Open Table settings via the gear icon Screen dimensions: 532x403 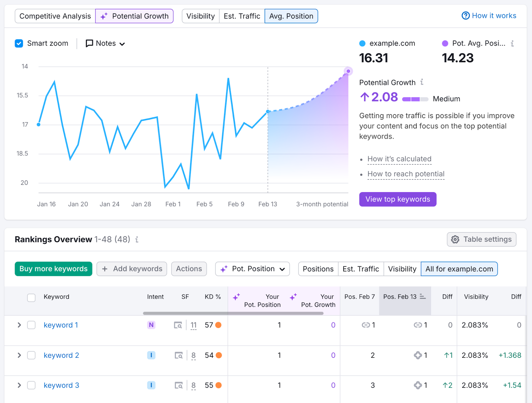click(x=455, y=239)
